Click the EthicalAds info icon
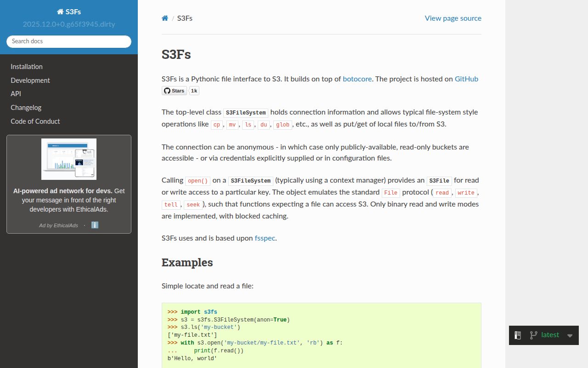 click(95, 225)
